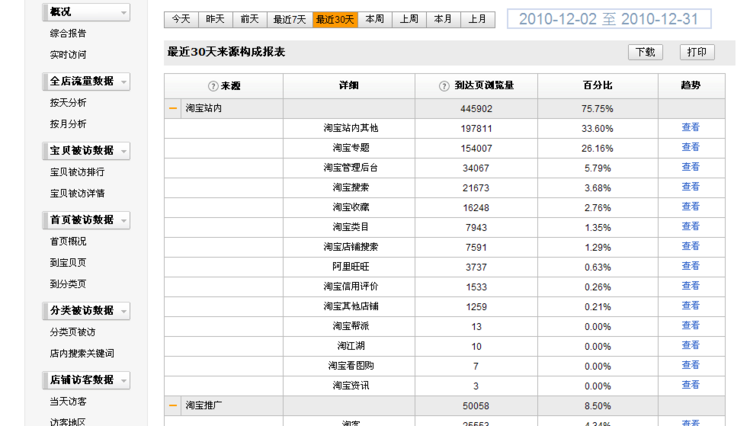View trend 查看 for 淘宝收藏 row

pos(691,207)
